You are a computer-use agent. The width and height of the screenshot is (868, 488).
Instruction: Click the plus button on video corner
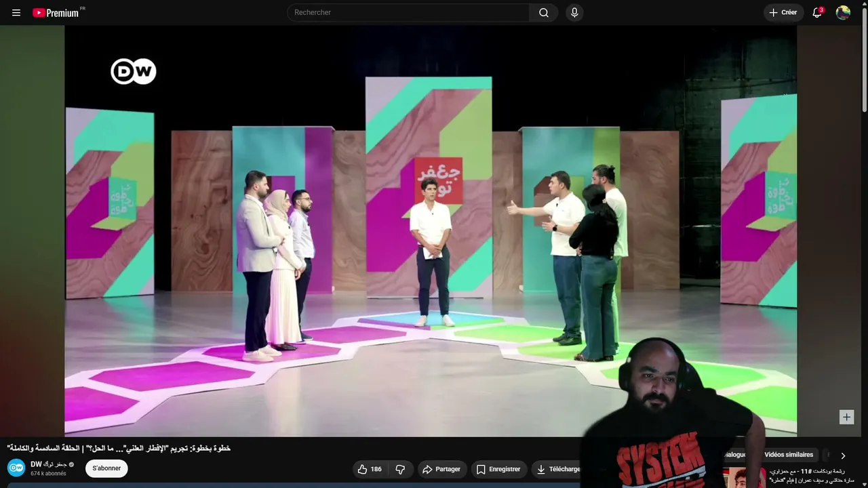coord(846,417)
